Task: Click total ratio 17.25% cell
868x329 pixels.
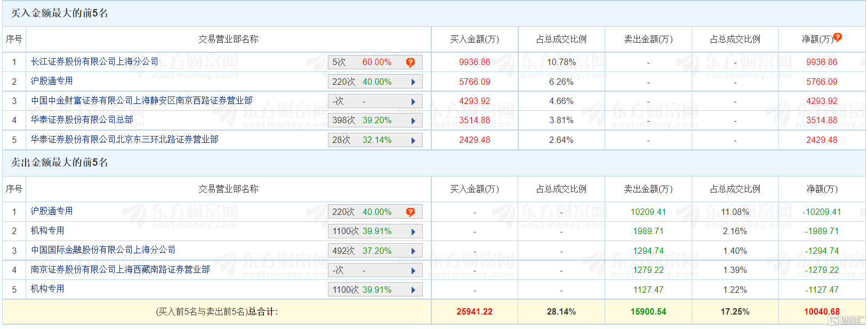Action: (x=735, y=312)
